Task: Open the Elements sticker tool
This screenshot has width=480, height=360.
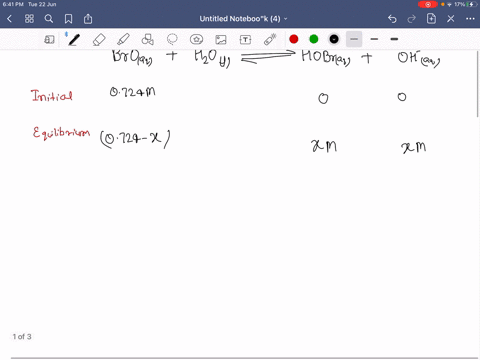Action: [x=196, y=39]
